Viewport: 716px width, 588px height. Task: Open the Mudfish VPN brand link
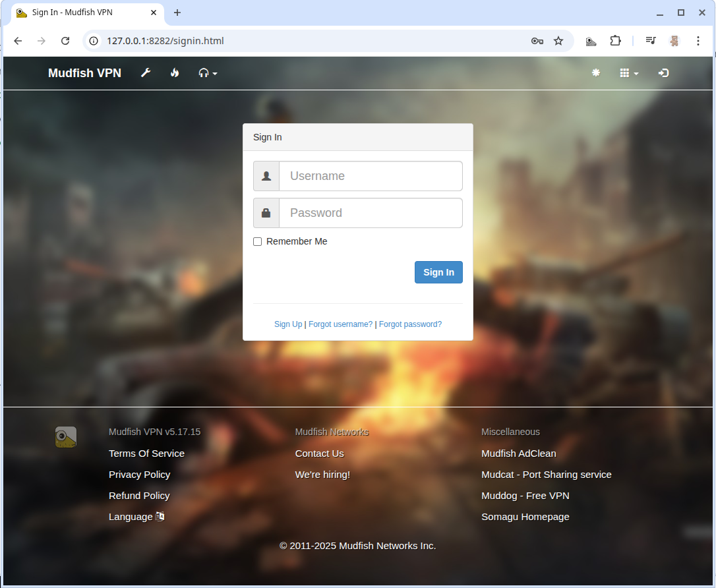coord(84,73)
